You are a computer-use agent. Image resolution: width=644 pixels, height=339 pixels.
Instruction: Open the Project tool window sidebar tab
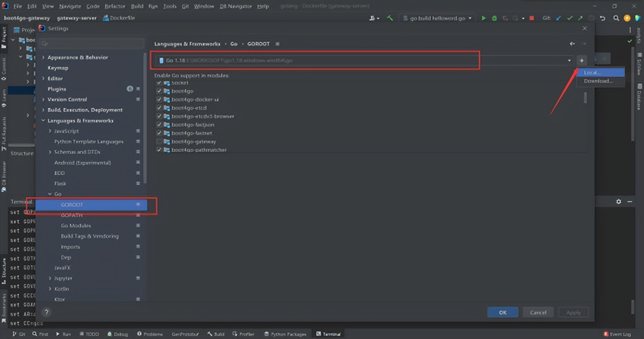pos(4,38)
